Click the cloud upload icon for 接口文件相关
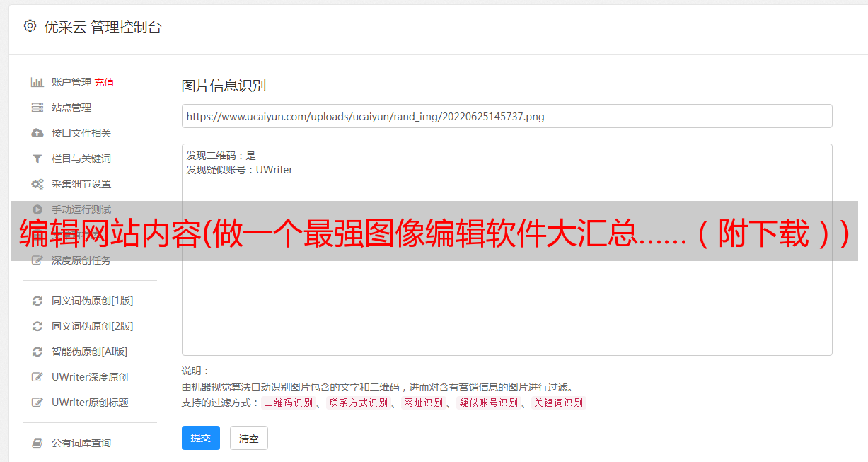 pyautogui.click(x=37, y=133)
